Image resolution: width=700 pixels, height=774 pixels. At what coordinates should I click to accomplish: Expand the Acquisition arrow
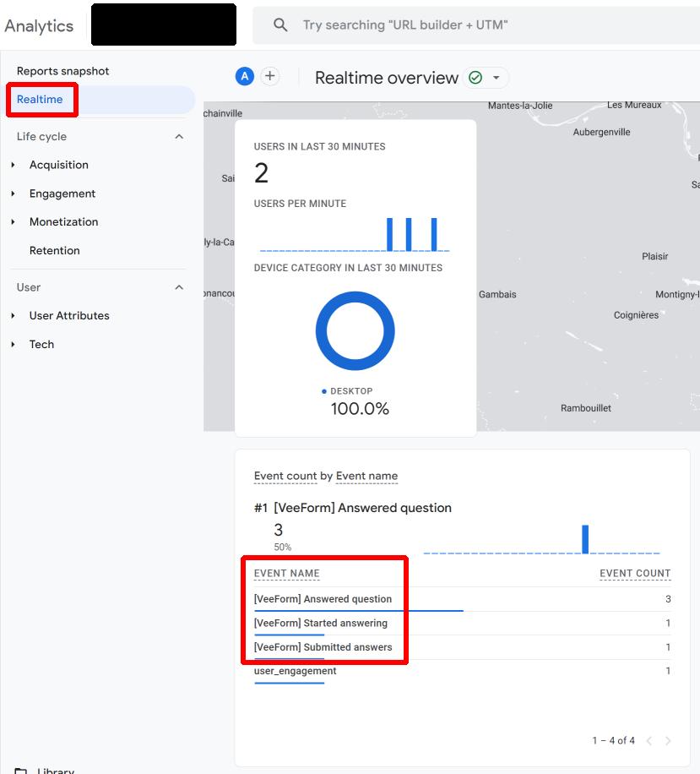pyautogui.click(x=13, y=165)
